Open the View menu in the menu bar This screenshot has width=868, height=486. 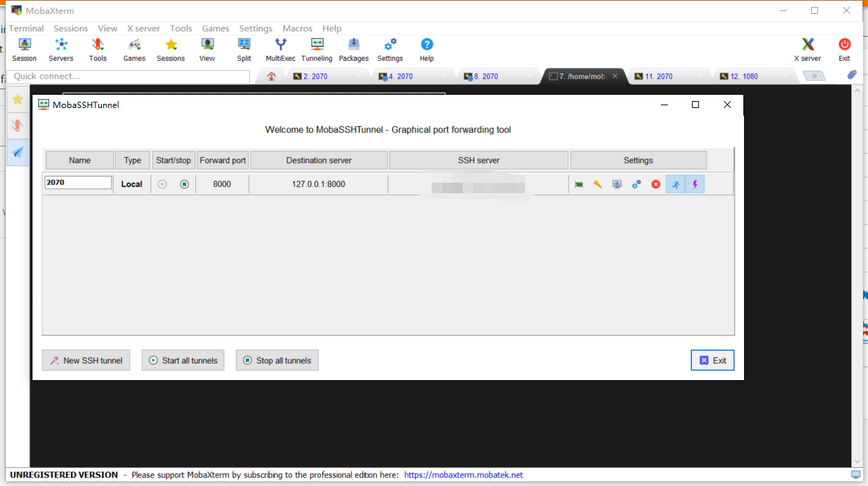107,28
